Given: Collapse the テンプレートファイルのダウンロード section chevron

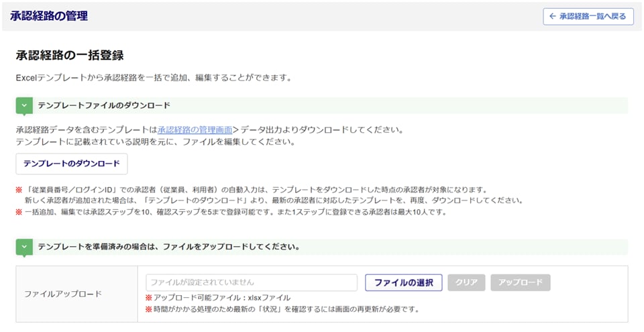Looking at the screenshot, I should pos(24,106).
